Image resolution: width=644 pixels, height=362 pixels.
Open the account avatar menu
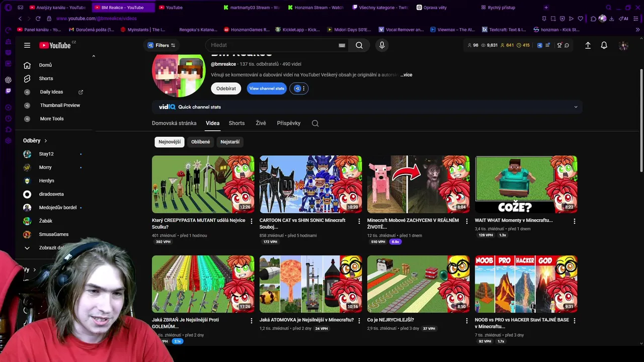(x=623, y=45)
